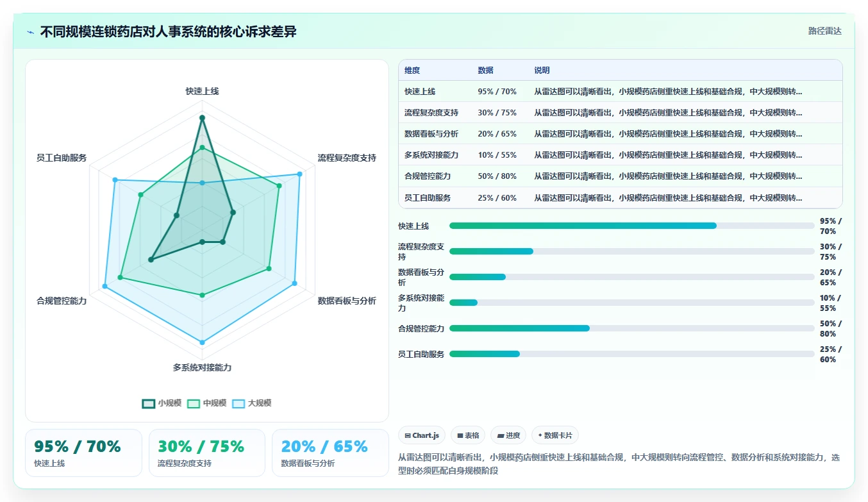The width and height of the screenshot is (868, 502).
Task: Toggle the 大规模 legend swatch
Action: [x=238, y=403]
